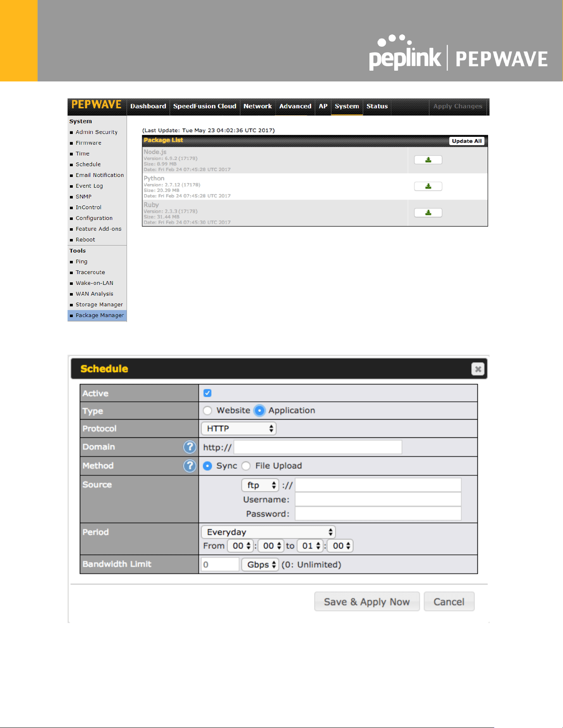Click the Update All button
The height and width of the screenshot is (728, 563).
click(x=467, y=141)
